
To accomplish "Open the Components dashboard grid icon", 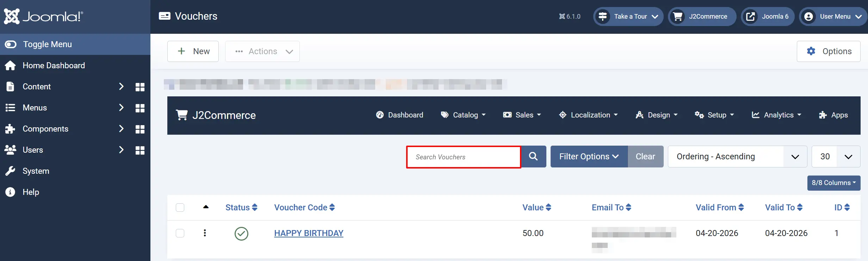I will tap(140, 129).
